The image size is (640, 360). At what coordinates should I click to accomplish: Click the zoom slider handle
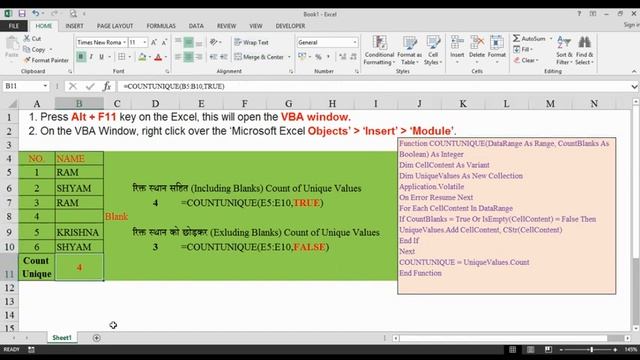point(591,349)
